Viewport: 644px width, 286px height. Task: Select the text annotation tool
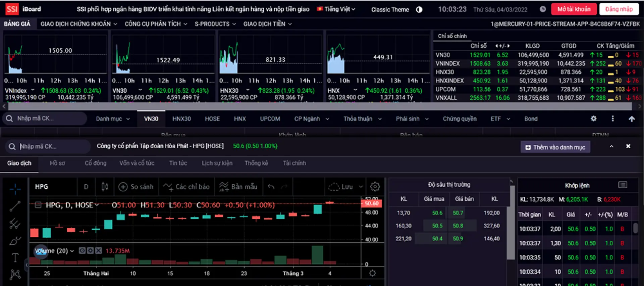click(15, 257)
